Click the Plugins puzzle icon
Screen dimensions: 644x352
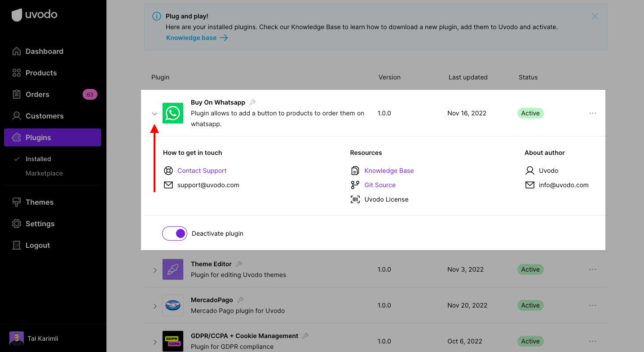pos(17,137)
